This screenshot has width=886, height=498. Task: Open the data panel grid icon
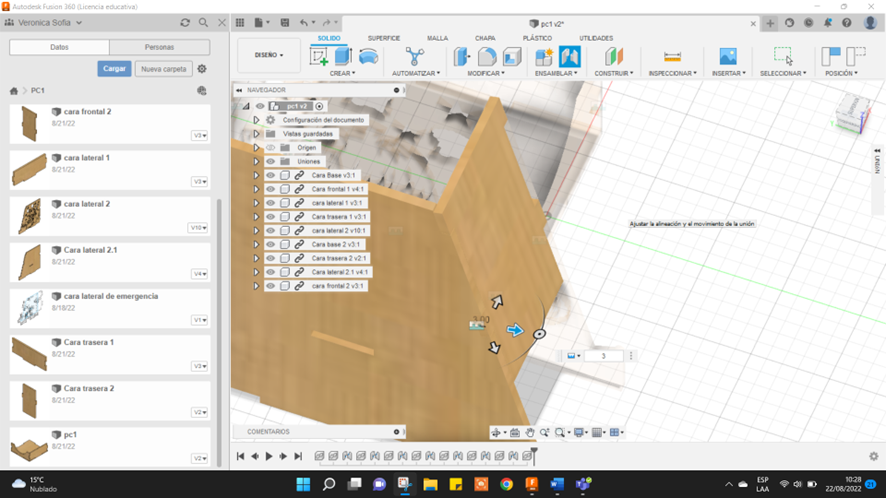240,23
